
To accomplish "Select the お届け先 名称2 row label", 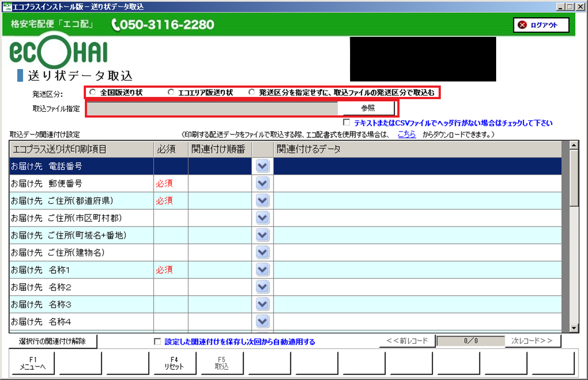I will pyautogui.click(x=41, y=287).
